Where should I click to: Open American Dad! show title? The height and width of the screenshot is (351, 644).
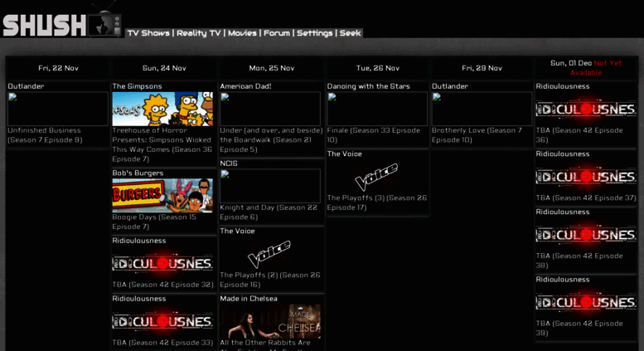(x=245, y=86)
